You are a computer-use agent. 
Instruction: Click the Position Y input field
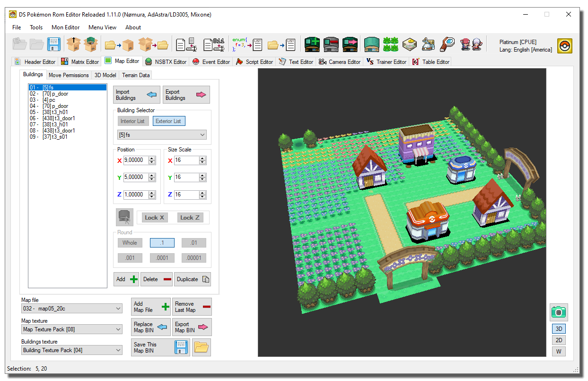(136, 177)
